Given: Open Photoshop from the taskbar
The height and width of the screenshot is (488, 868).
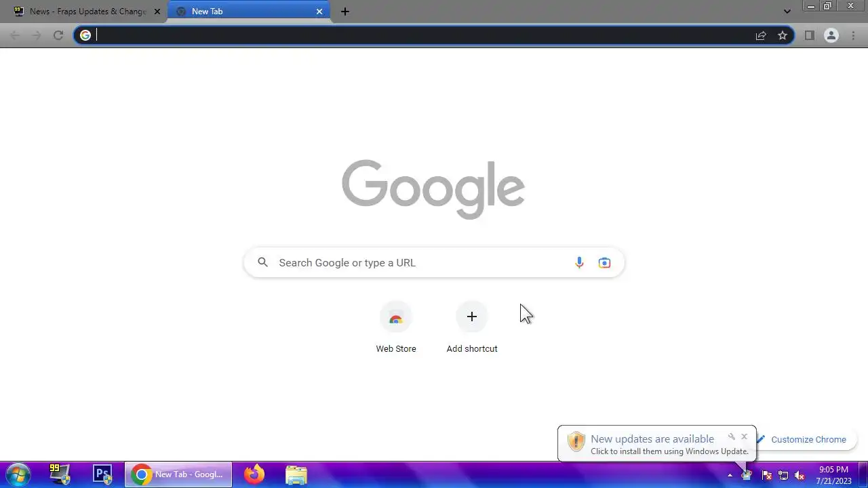Looking at the screenshot, I should pyautogui.click(x=102, y=474).
